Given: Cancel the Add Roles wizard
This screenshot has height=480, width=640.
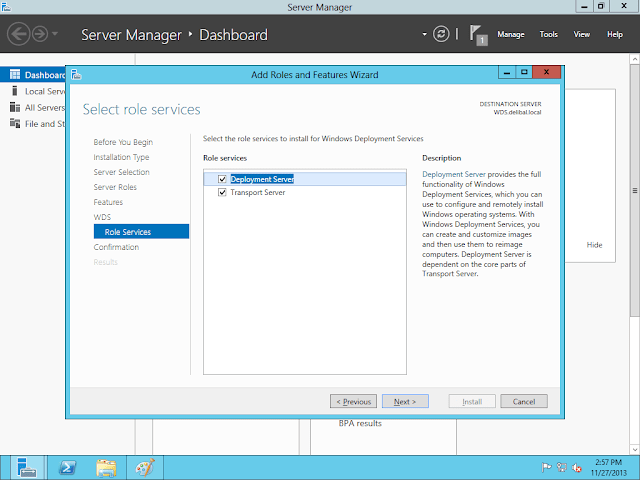Looking at the screenshot, I should [524, 401].
